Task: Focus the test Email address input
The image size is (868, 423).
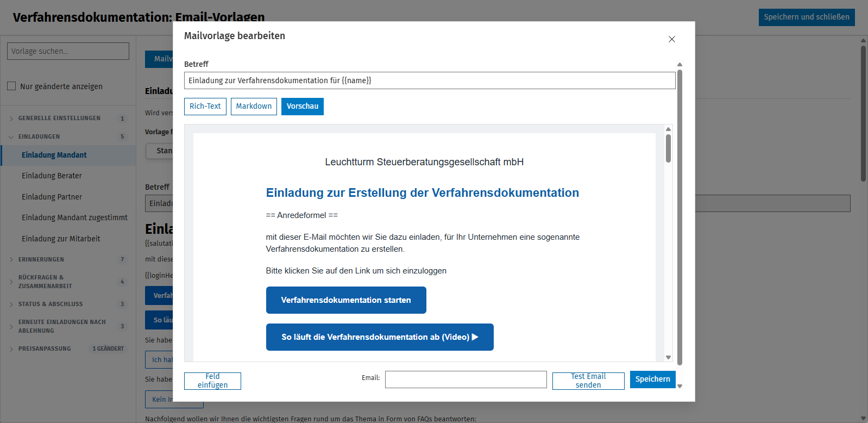Action: (466, 380)
